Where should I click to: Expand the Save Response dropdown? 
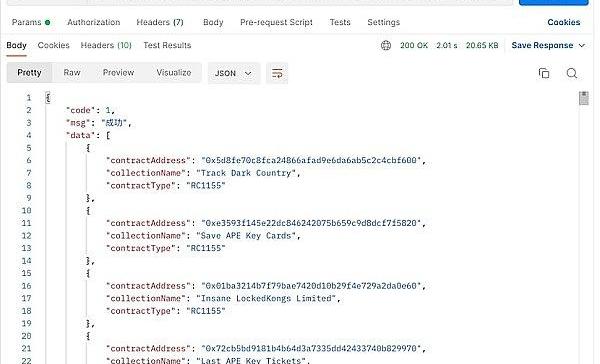(x=548, y=46)
